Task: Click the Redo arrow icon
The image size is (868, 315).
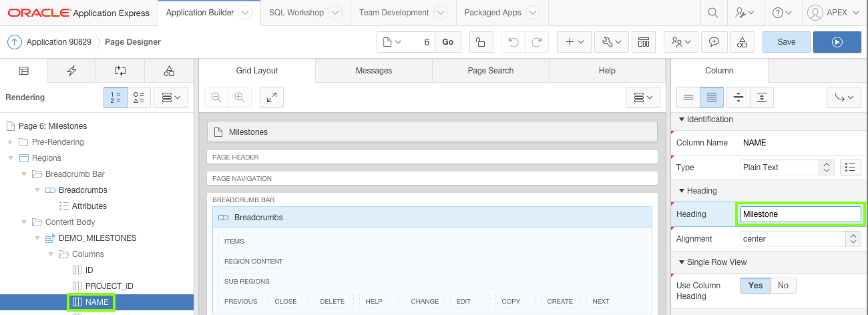Action: tap(536, 42)
